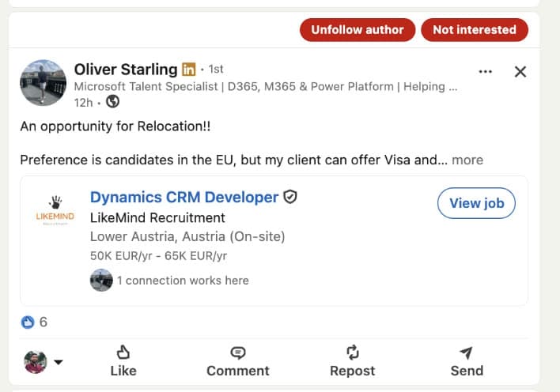Click the LikeMind company logo
This screenshot has height=392, width=560.
point(55,211)
